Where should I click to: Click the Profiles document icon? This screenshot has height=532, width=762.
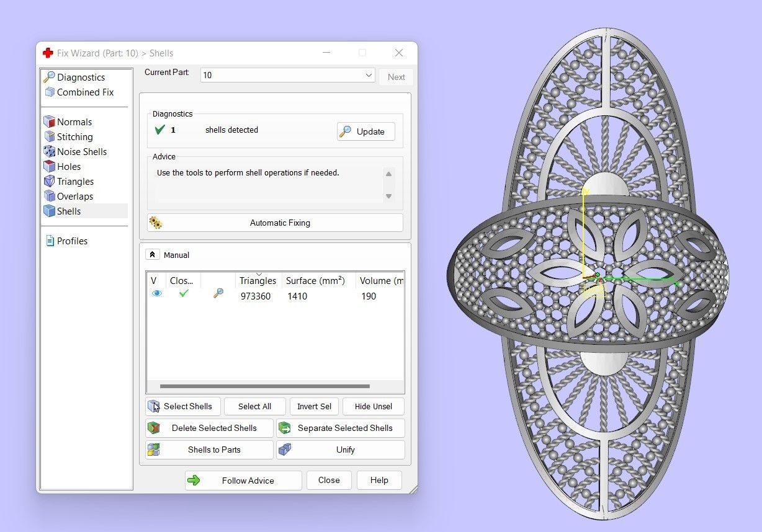pos(50,241)
